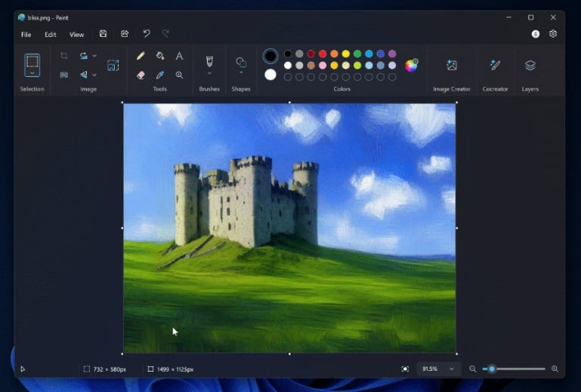Open the Cocreator tool
Image resolution: width=581 pixels, height=392 pixels.
point(495,65)
